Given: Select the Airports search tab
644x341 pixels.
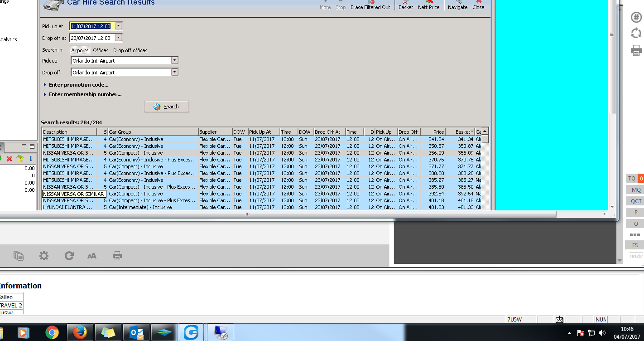Looking at the screenshot, I should coord(80,50).
